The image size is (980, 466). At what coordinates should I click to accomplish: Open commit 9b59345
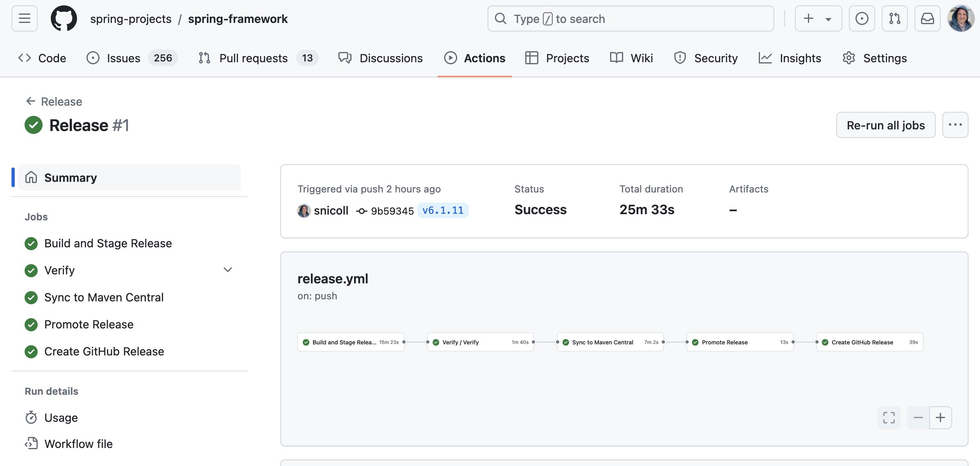click(x=392, y=211)
